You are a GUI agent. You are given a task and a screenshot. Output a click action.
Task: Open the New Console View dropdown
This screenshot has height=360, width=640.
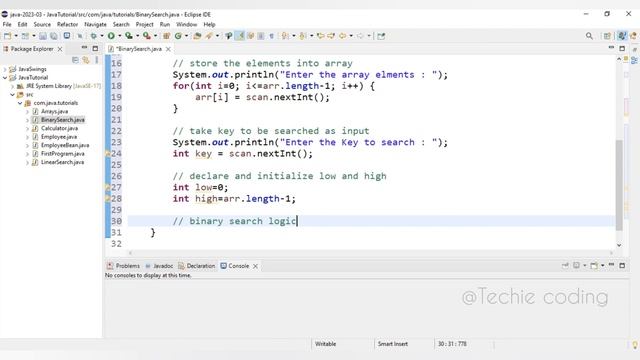[602, 265]
